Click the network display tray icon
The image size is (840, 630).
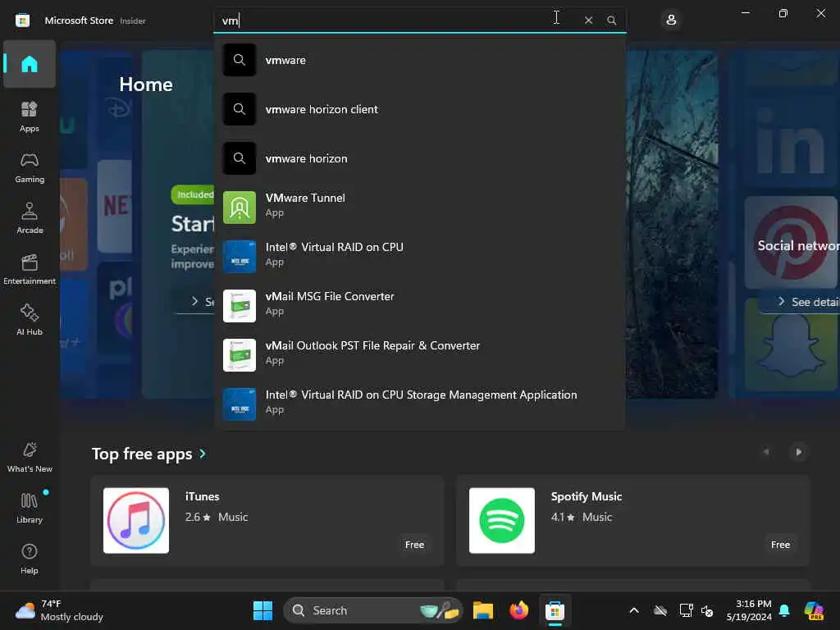686,610
